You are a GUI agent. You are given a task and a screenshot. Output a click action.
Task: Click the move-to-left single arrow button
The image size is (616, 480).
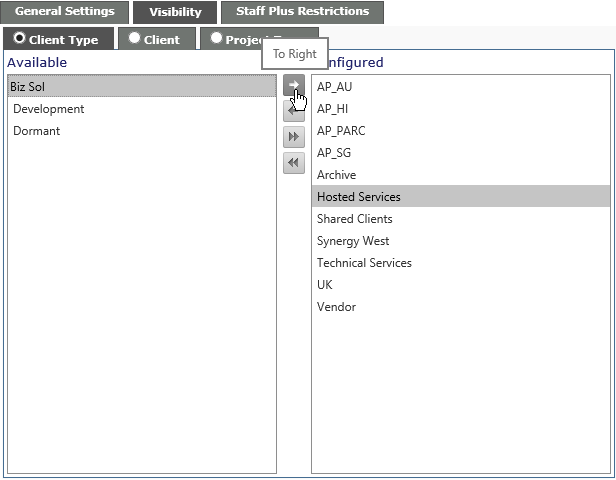(x=294, y=111)
